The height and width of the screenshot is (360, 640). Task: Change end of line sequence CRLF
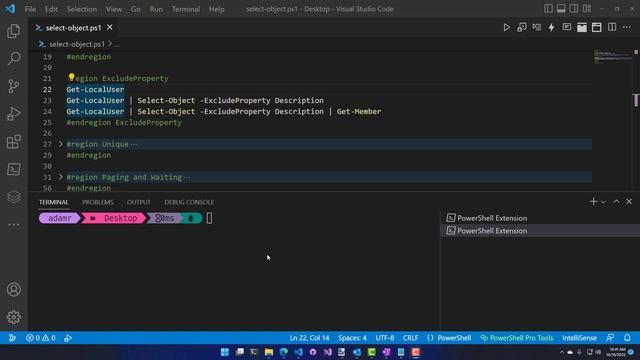410,338
